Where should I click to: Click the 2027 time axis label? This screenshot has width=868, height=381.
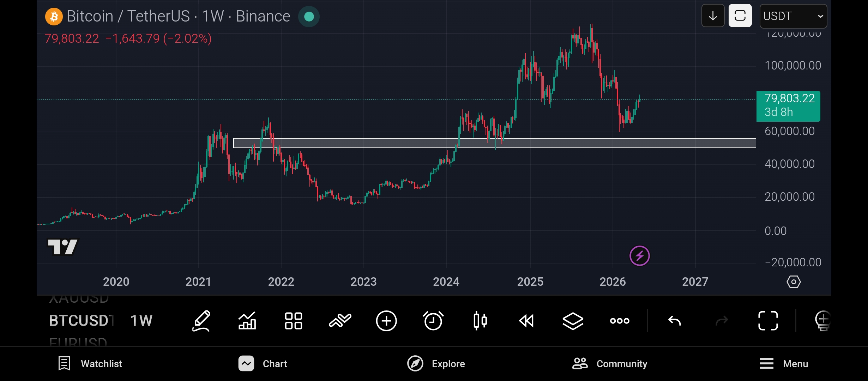click(x=695, y=282)
